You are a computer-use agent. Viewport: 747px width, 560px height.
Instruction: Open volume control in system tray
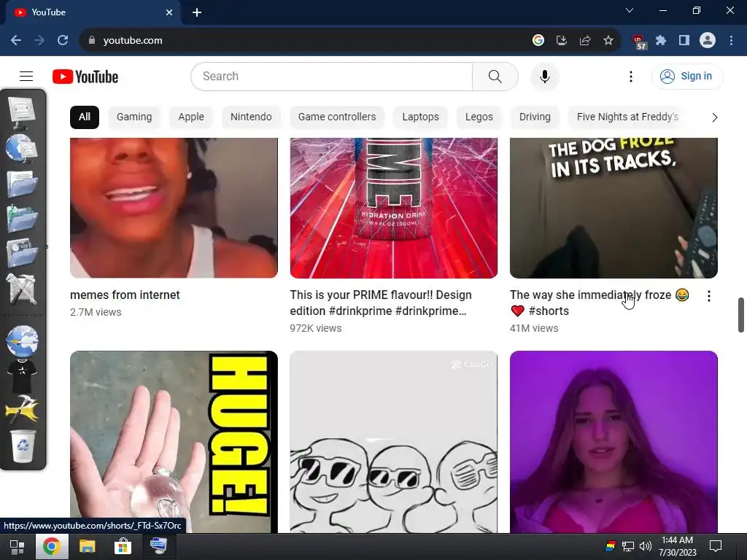(x=645, y=547)
